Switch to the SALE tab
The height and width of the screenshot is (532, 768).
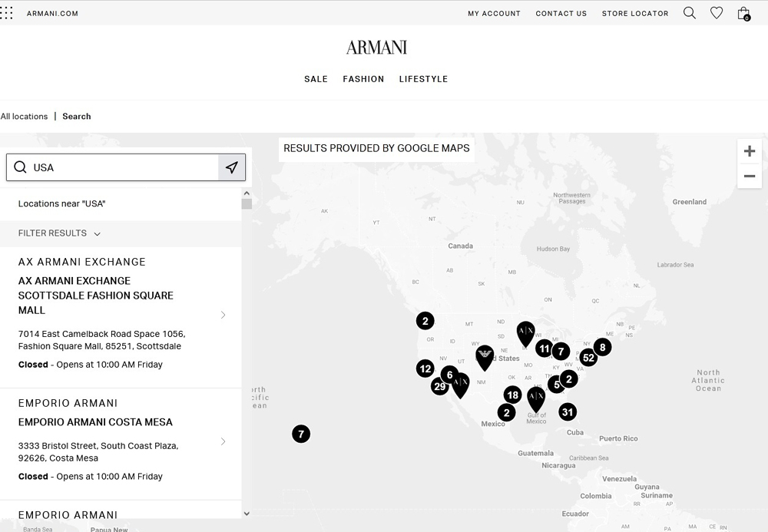(x=316, y=79)
